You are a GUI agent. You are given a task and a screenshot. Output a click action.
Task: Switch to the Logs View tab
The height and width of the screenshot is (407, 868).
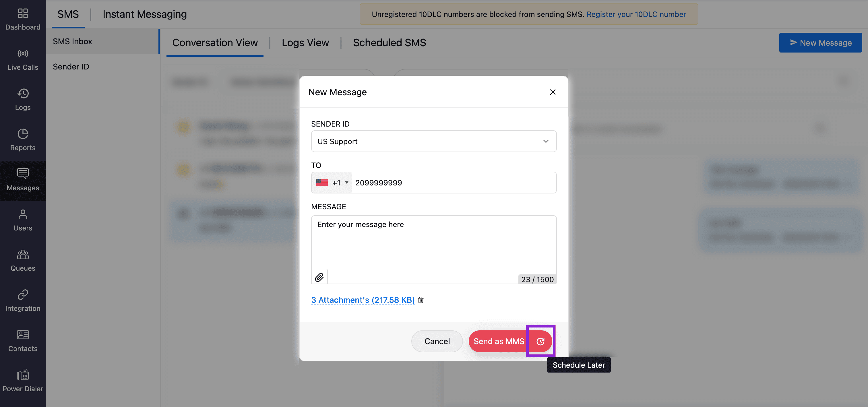pyautogui.click(x=305, y=43)
